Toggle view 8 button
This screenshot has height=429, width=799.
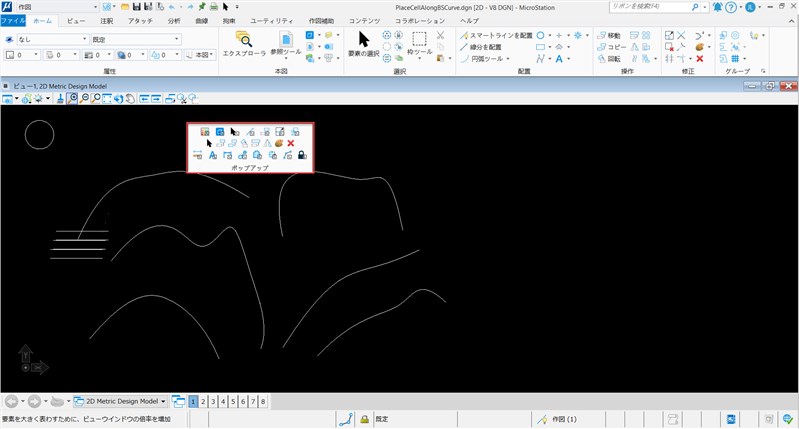point(263,401)
